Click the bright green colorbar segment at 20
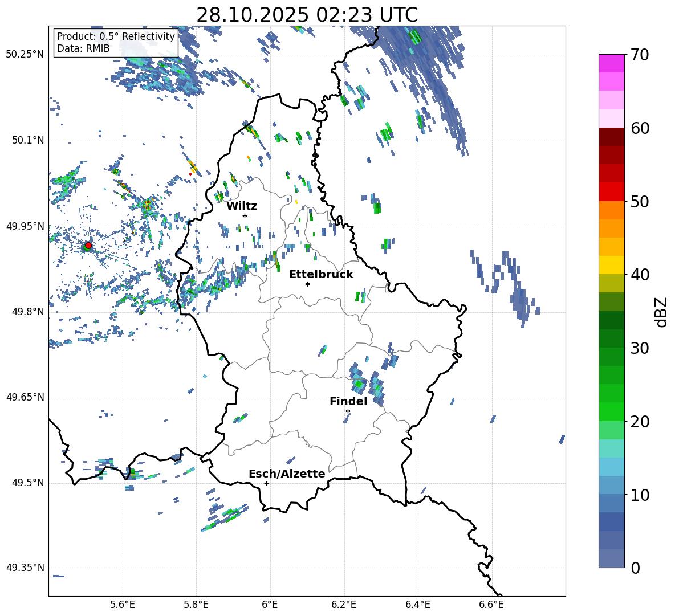 pos(611,411)
